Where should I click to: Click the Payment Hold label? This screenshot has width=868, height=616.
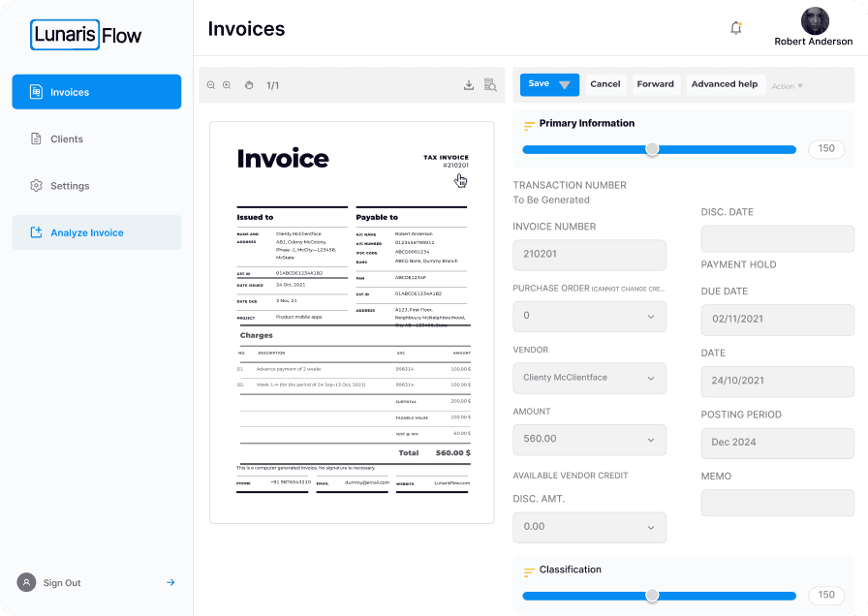tap(738, 264)
